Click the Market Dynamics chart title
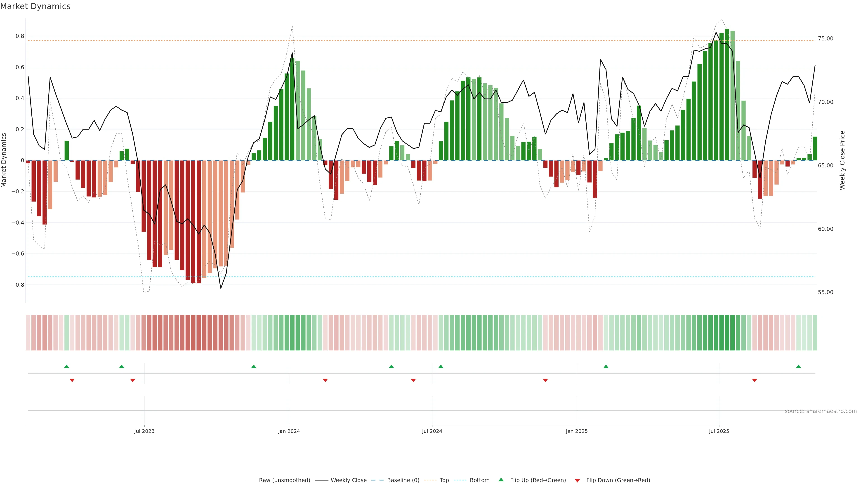This screenshot has width=868, height=488. pyautogui.click(x=35, y=6)
